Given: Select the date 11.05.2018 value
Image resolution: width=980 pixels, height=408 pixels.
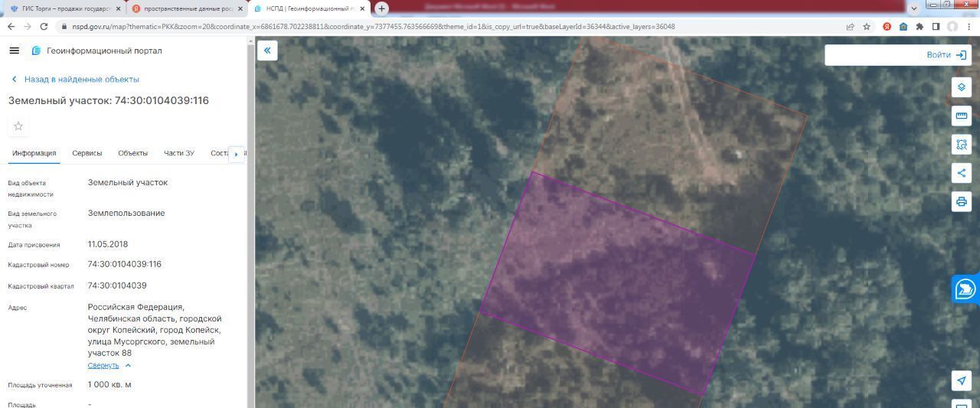Looking at the screenshot, I should pyautogui.click(x=108, y=244).
